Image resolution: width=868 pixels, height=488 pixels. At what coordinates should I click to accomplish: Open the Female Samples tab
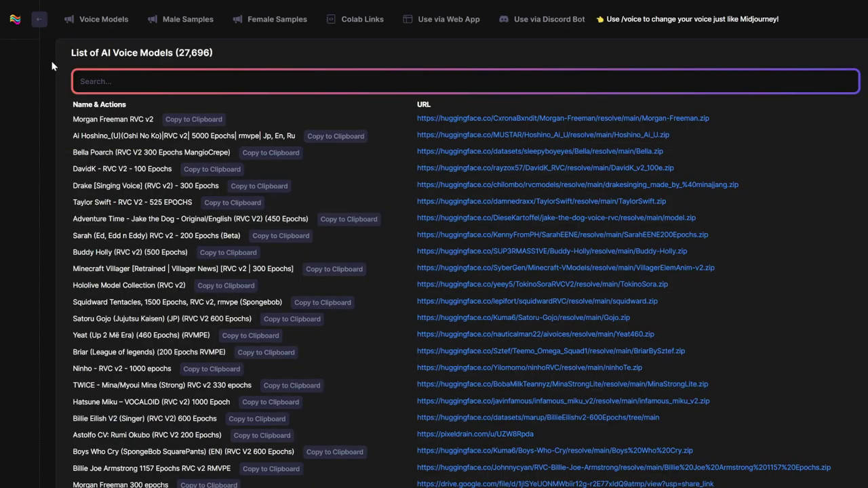277,19
